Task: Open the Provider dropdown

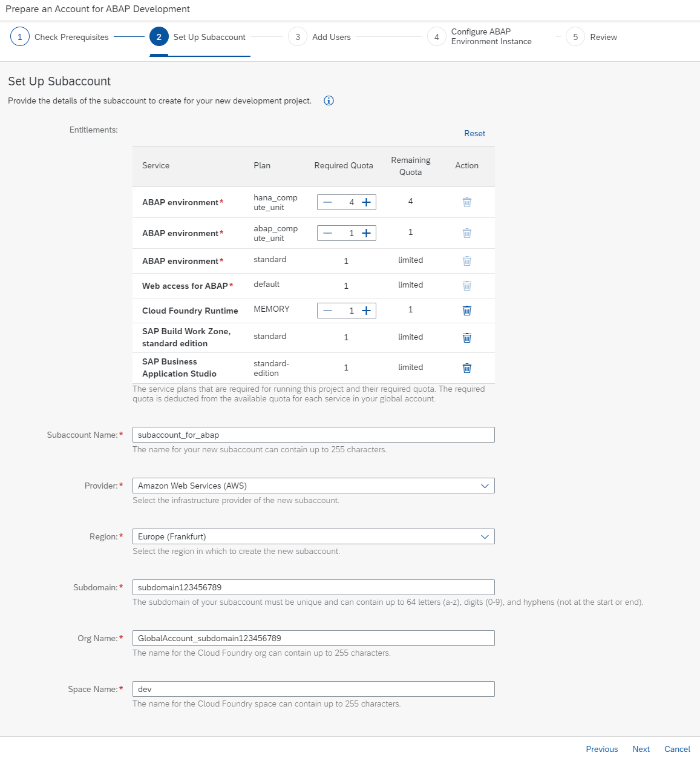Action: pos(313,486)
